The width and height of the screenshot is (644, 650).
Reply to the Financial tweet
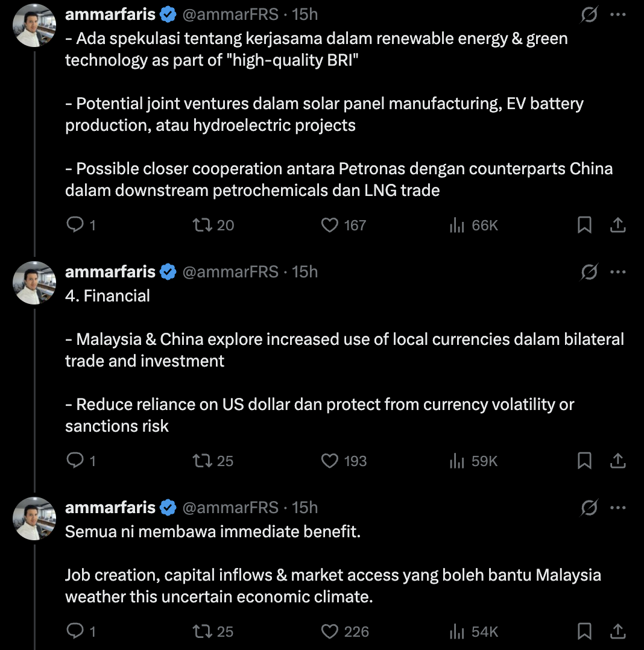tap(75, 461)
